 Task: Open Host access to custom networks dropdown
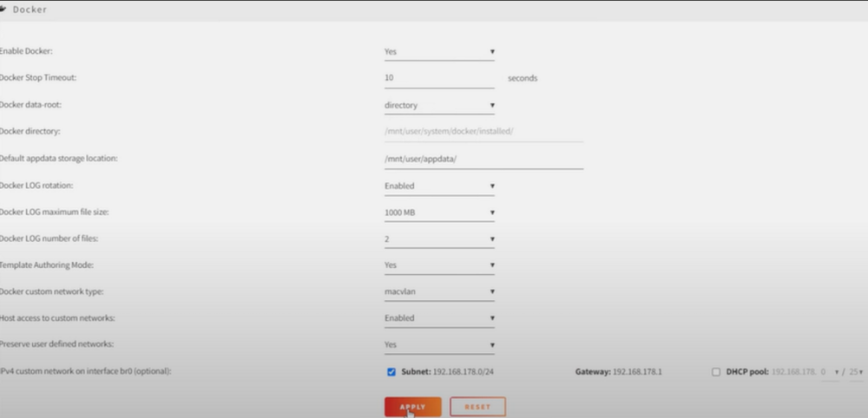click(x=439, y=318)
